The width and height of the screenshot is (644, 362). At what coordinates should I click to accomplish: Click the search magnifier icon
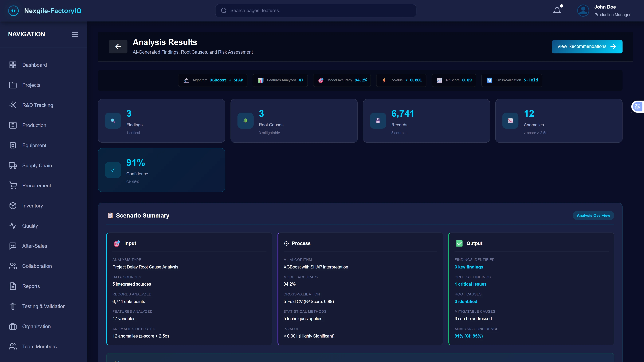coord(224,11)
